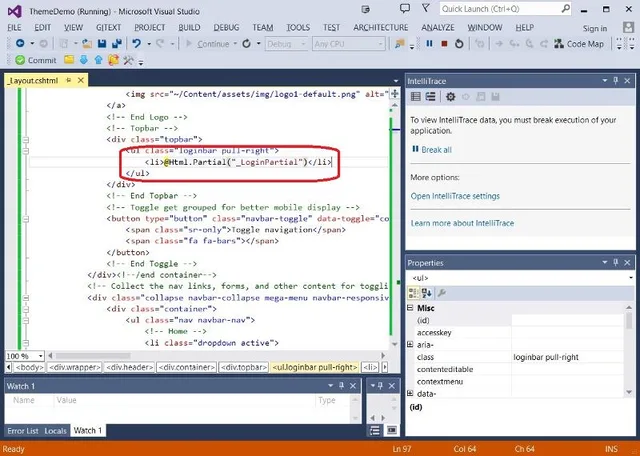
Task: Click the Save All icon
Action: (x=117, y=43)
